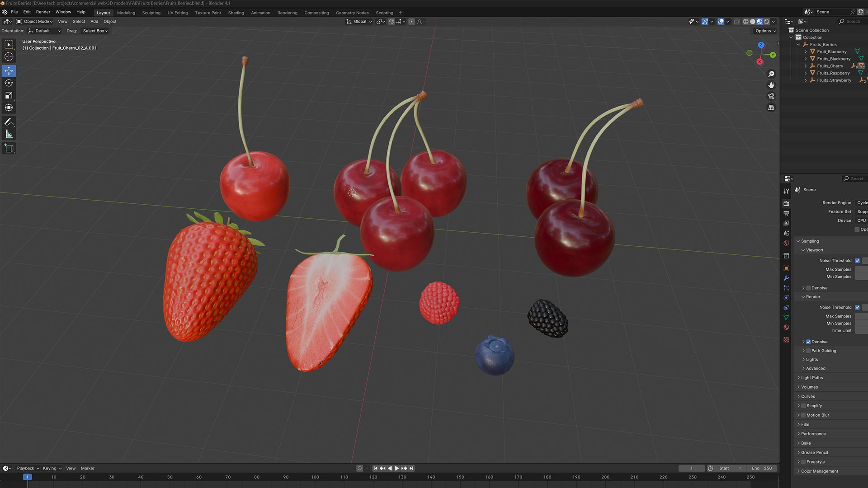The height and width of the screenshot is (488, 868).
Task: Toggle snapping magnet icon
Action: pos(392,21)
